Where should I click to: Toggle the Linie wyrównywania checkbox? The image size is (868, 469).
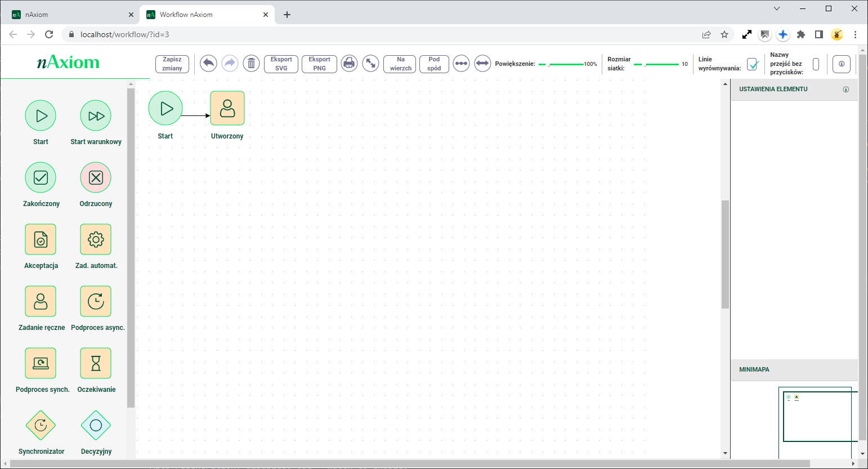pyautogui.click(x=753, y=64)
